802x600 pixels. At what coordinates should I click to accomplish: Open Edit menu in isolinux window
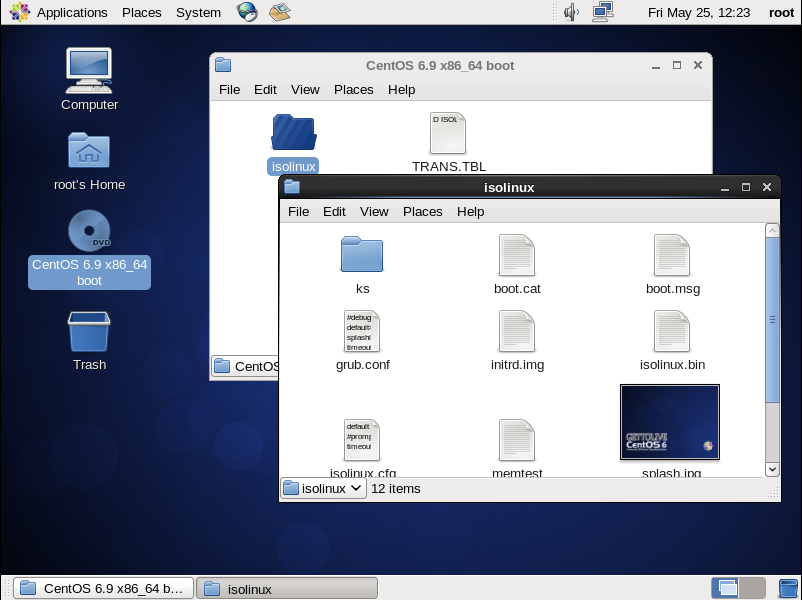(334, 212)
